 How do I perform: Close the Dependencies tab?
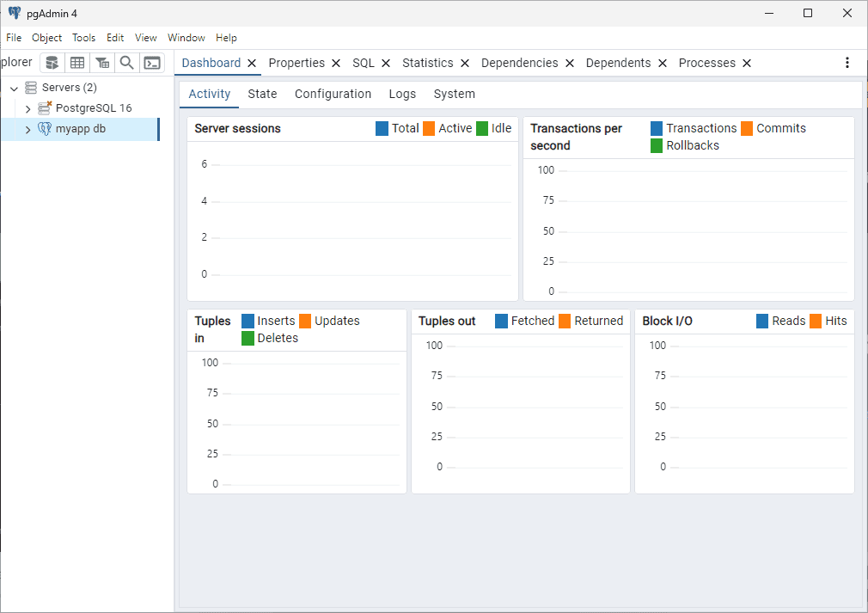pyautogui.click(x=570, y=63)
